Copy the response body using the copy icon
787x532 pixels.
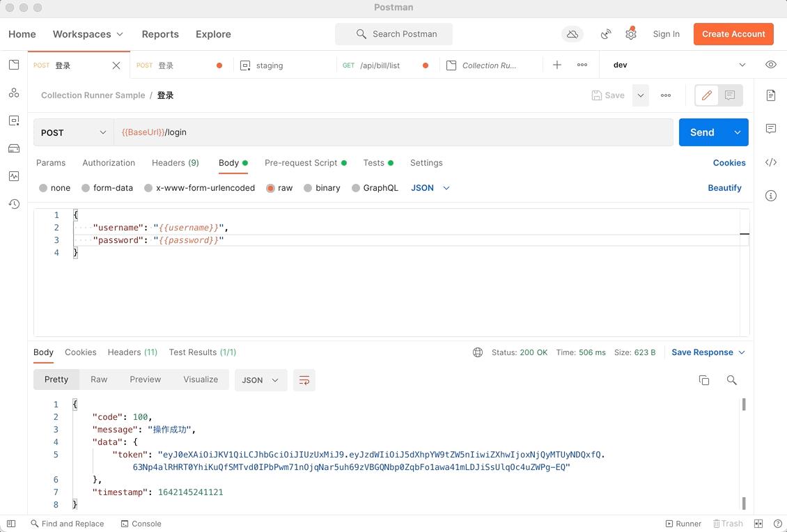coord(704,380)
